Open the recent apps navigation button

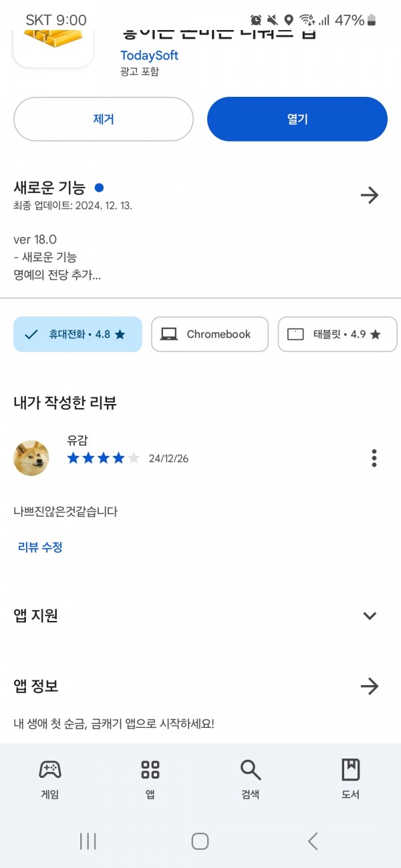point(88,841)
